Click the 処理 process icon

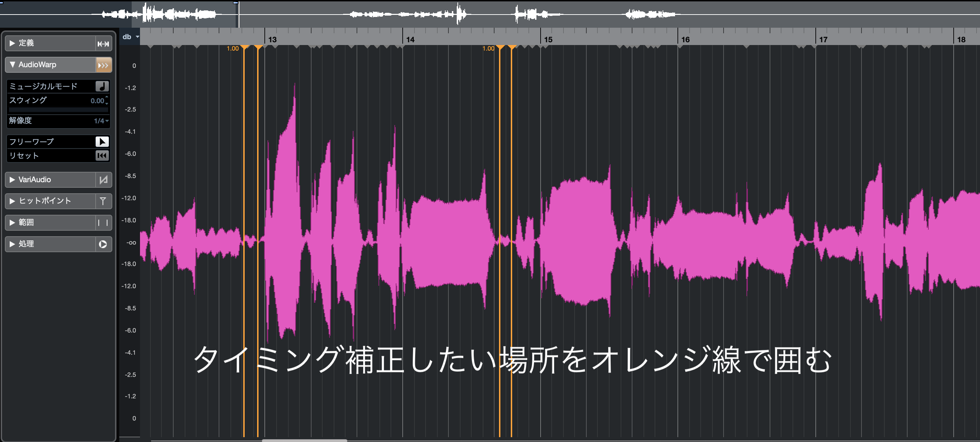tap(103, 244)
